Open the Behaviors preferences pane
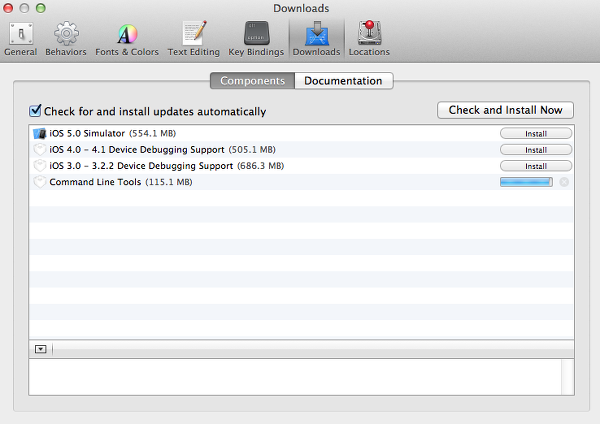600x424 pixels. tap(66, 38)
